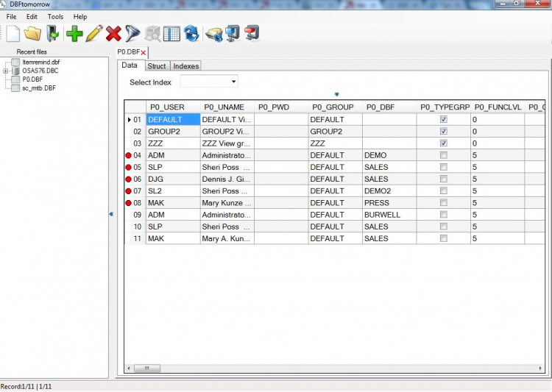This screenshot has width=552, height=392.
Task: Open a file with the folder icon
Action: (x=32, y=33)
